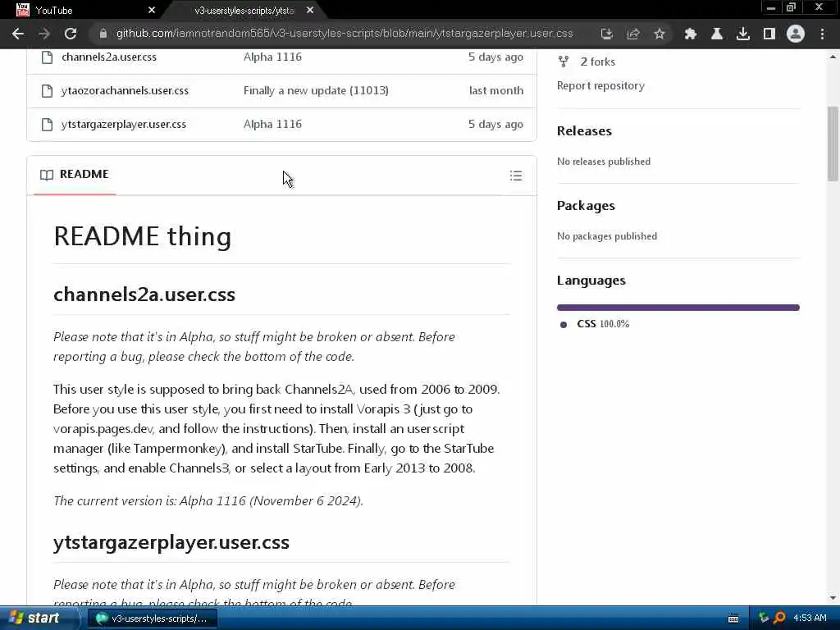
Task: Click the scrollbar down arrow
Action: pyautogui.click(x=833, y=598)
